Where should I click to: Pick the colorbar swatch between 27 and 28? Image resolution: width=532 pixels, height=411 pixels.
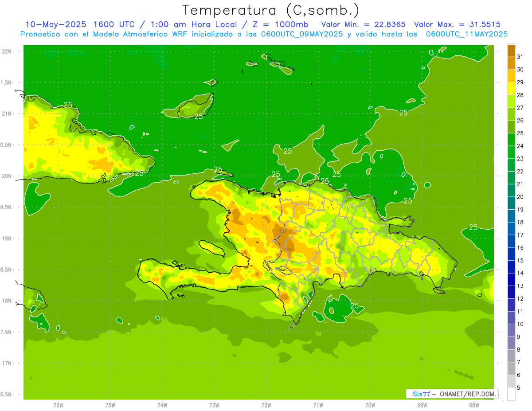coord(511,102)
